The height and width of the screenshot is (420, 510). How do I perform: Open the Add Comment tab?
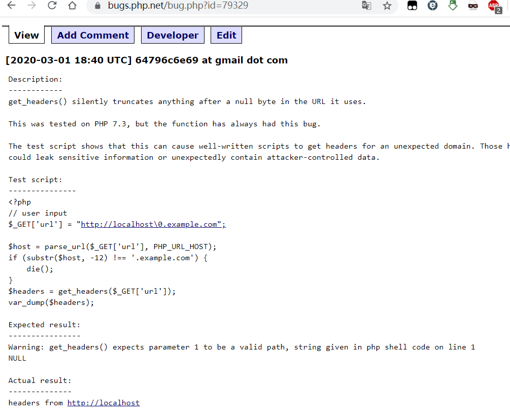93,35
